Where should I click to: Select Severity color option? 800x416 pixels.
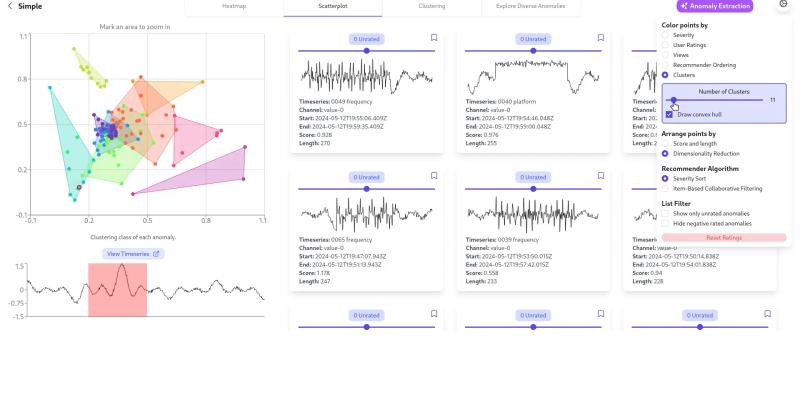point(666,35)
